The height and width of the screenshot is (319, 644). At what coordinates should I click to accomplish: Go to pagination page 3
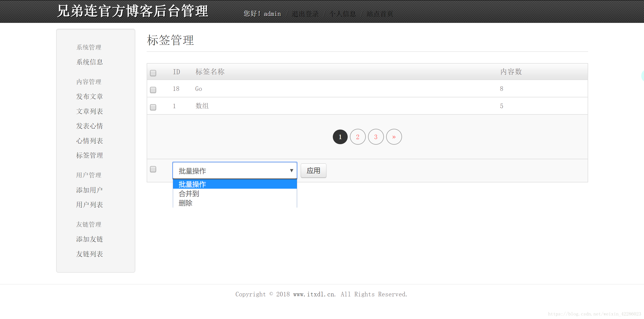(x=376, y=137)
